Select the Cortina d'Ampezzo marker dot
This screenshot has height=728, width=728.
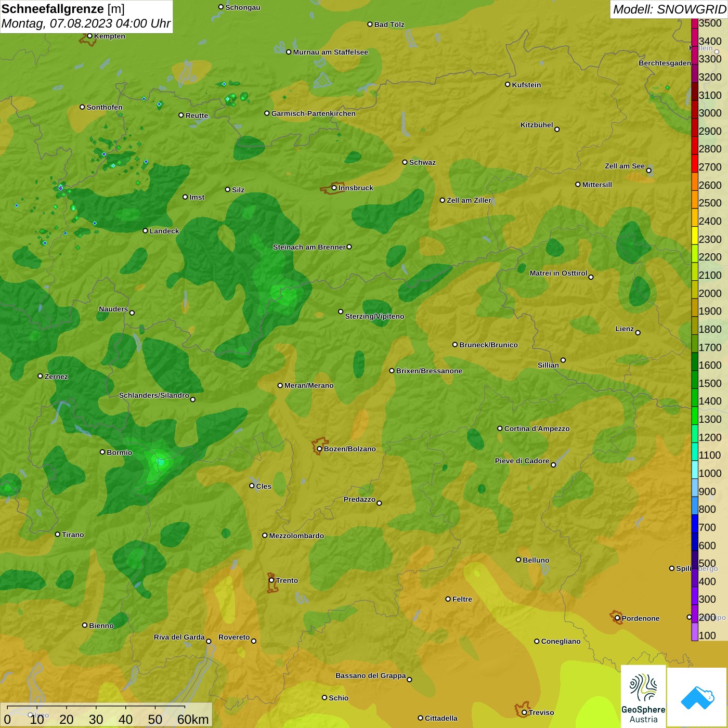500,428
